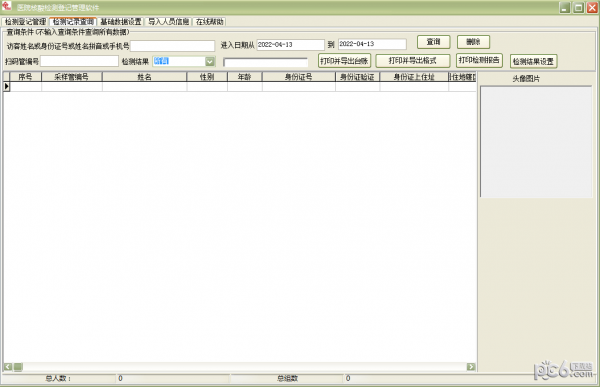Open the 检测结果设置 button
This screenshot has height=387, width=600.
coord(533,61)
